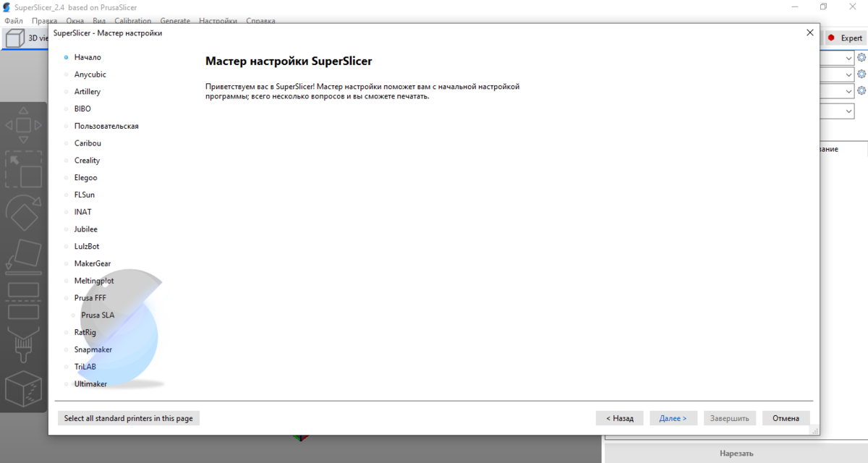Open the Calibration menu

(x=133, y=21)
